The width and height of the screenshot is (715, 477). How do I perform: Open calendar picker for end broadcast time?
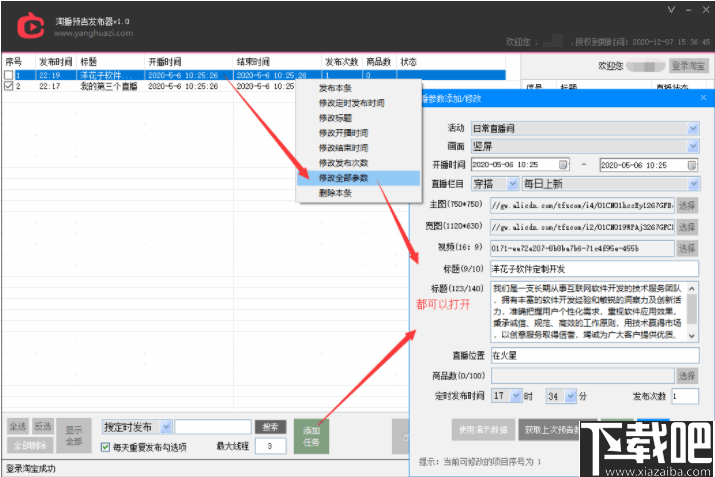pyautogui.click(x=692, y=165)
